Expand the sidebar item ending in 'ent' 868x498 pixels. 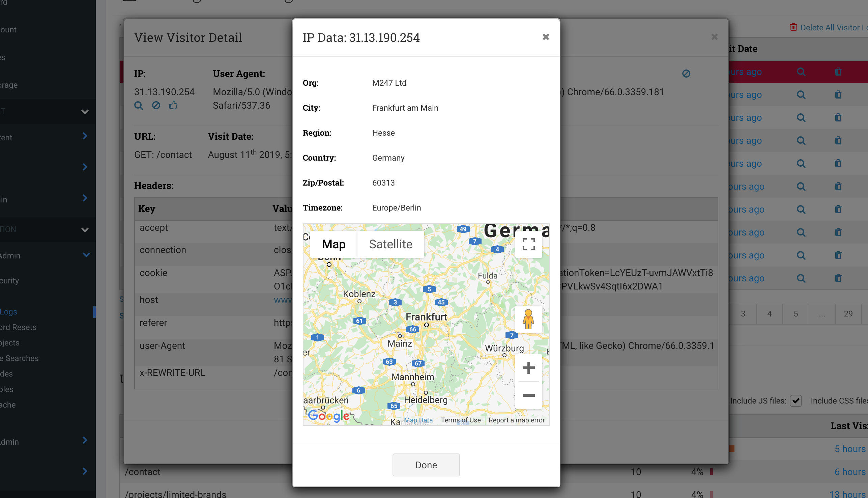85,136
